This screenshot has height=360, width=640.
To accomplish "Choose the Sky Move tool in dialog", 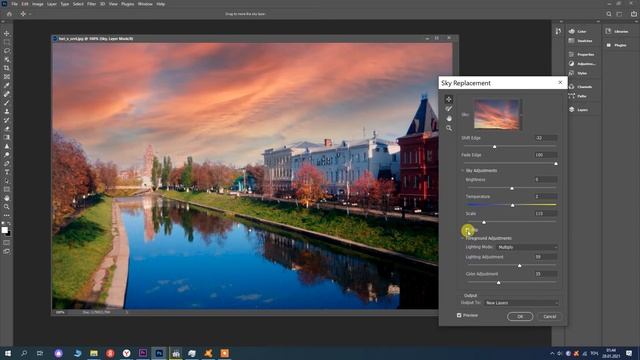I will coord(449,99).
